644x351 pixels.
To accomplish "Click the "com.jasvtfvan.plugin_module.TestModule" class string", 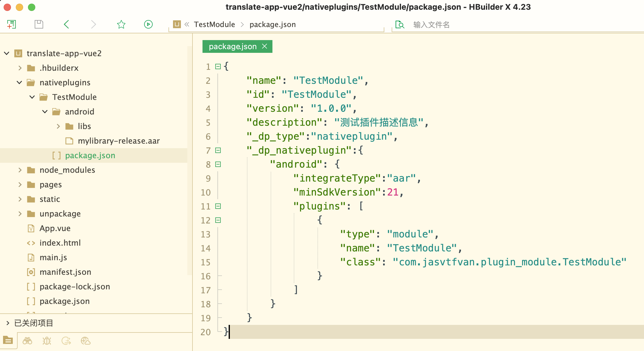I will click(x=510, y=262).
